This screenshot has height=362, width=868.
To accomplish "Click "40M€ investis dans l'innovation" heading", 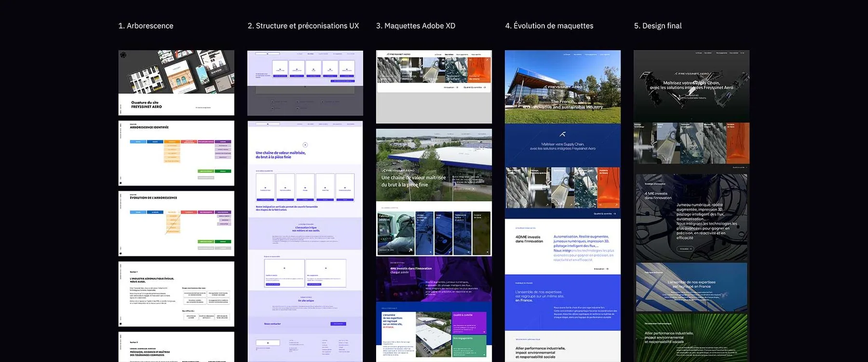I will 529,239.
